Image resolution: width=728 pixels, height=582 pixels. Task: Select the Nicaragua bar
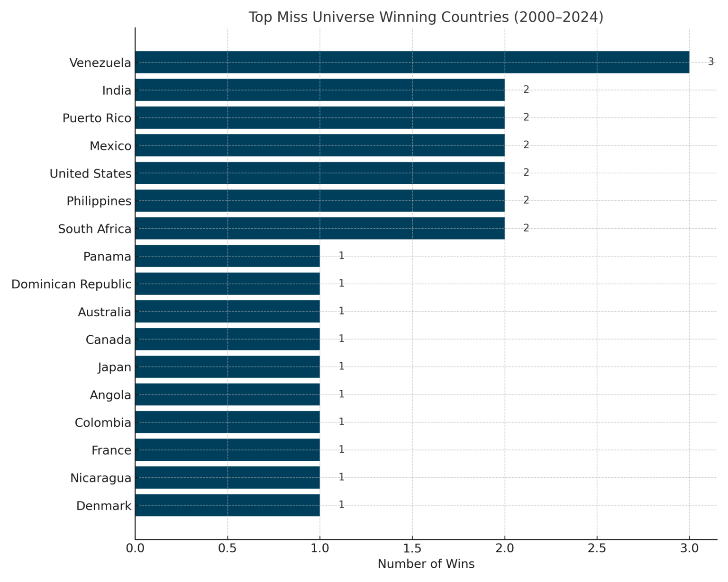[227, 478]
